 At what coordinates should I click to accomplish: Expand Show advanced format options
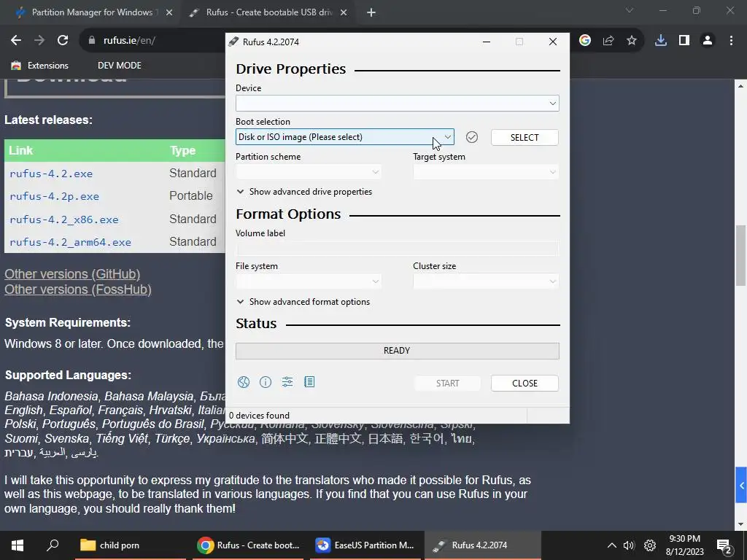click(303, 302)
